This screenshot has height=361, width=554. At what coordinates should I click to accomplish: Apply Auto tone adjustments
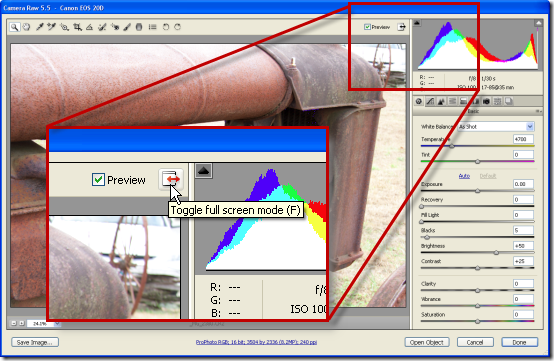(464, 176)
